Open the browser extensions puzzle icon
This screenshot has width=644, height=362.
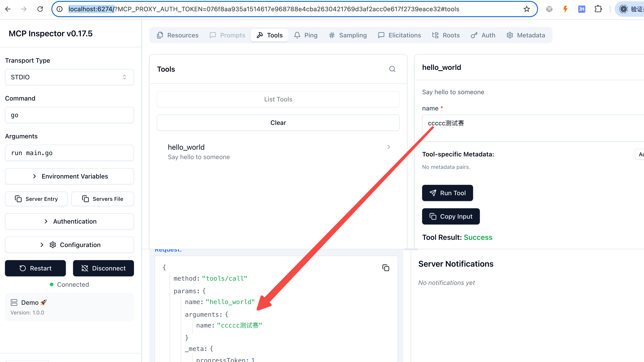[x=598, y=9]
